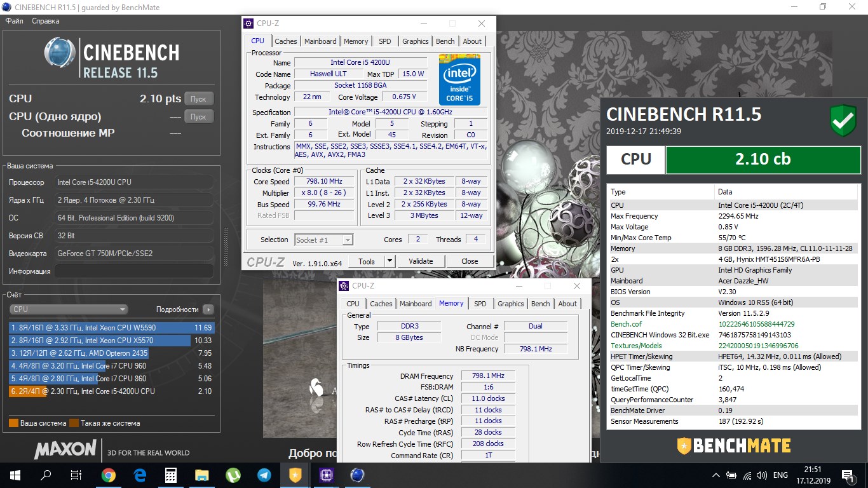Open the Справка menu

click(45, 21)
